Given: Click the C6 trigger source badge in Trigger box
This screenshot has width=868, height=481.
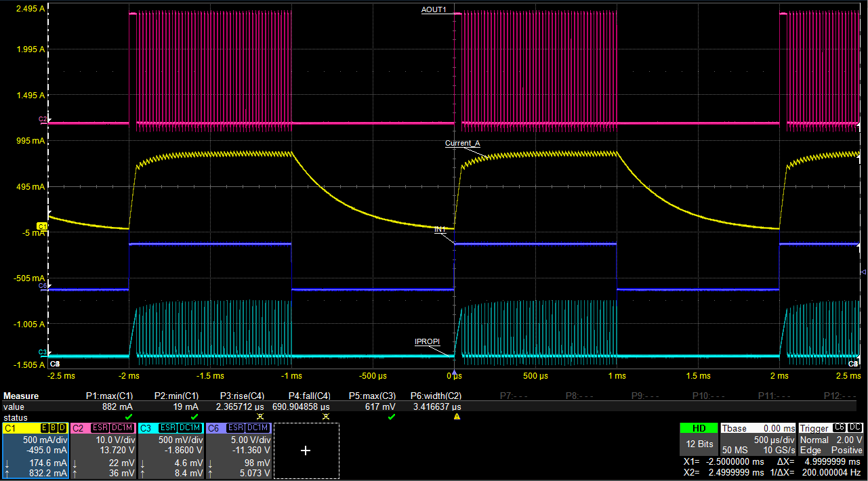Looking at the screenshot, I should pyautogui.click(x=839, y=428).
